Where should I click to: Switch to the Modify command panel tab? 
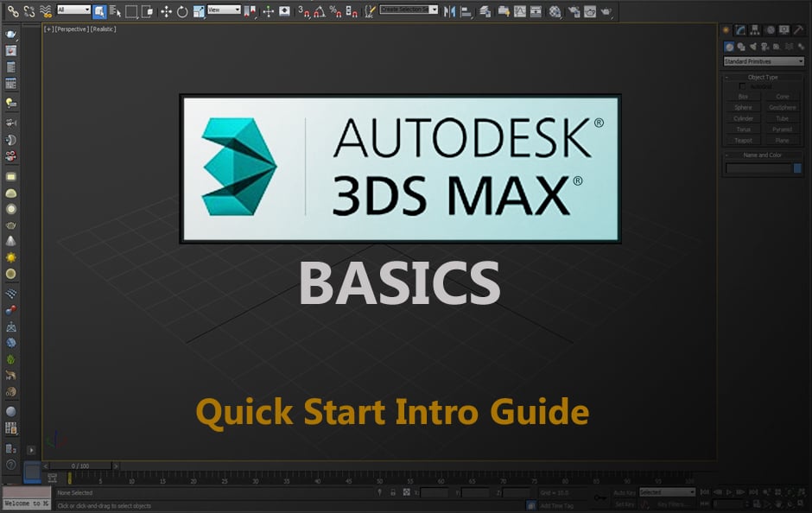coord(740,30)
